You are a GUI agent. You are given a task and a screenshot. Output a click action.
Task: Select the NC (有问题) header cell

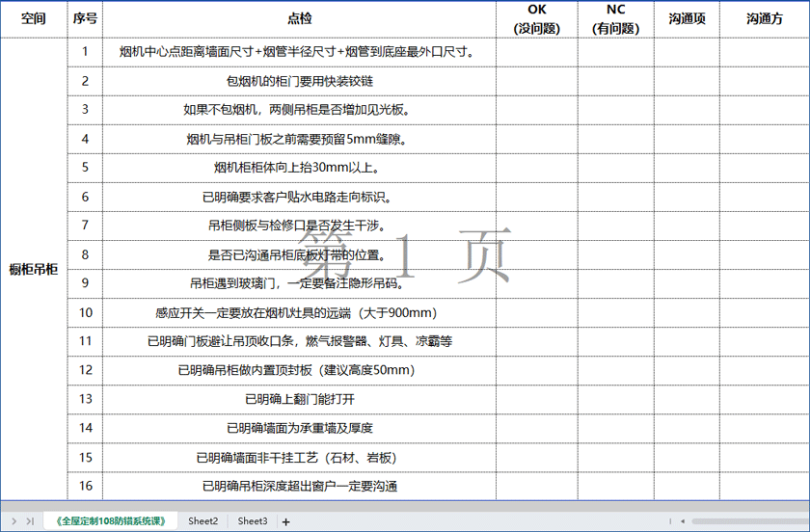point(615,19)
